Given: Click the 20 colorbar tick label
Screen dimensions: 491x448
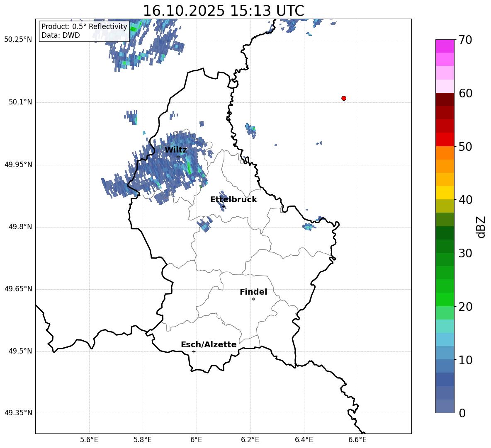Looking at the screenshot, I should click(x=465, y=307).
